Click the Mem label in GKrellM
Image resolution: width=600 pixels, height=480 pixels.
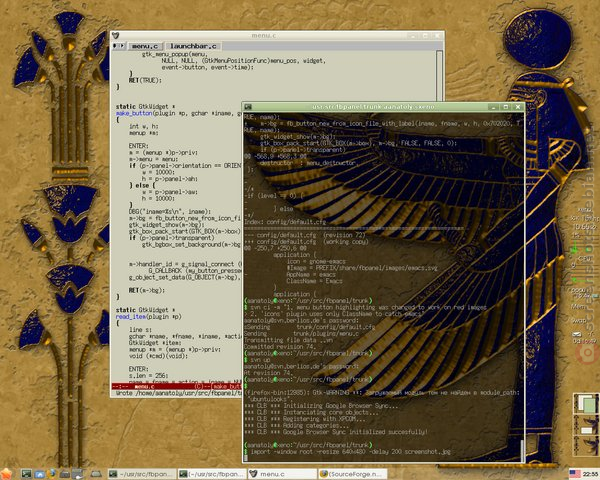[x=579, y=307]
